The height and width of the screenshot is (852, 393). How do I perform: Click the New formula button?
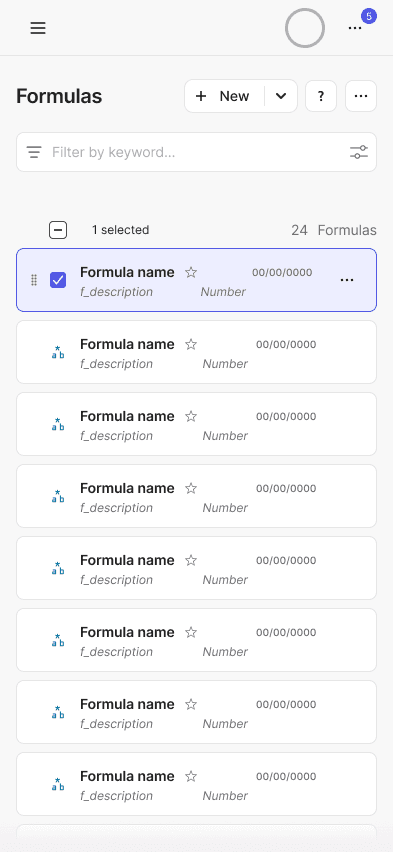click(x=224, y=96)
